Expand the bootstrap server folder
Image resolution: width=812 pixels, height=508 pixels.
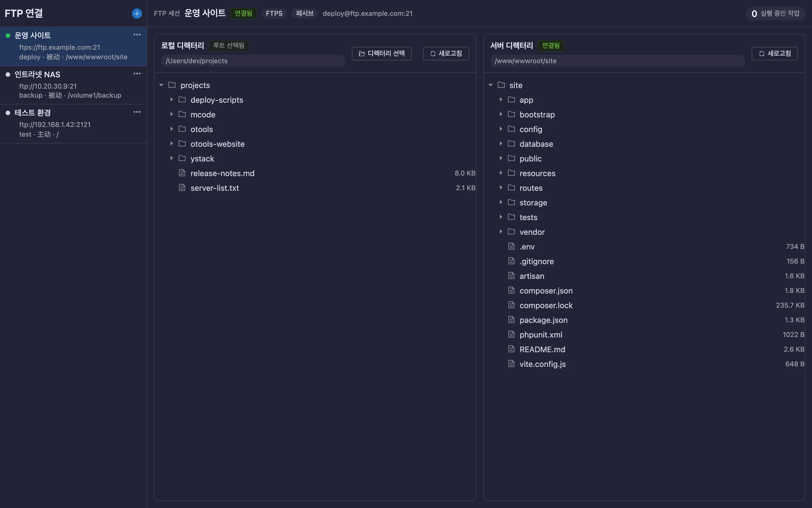[501, 114]
